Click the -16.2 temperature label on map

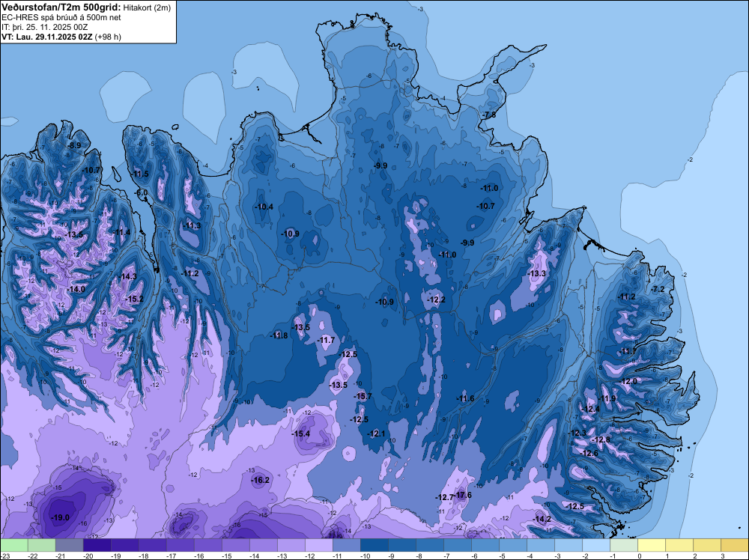(261, 481)
